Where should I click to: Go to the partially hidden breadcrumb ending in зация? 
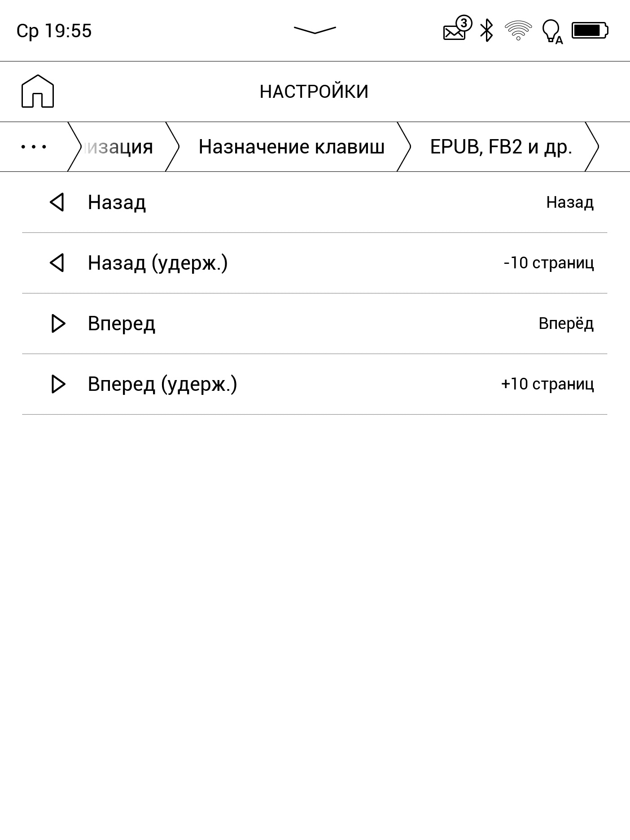pyautogui.click(x=119, y=147)
